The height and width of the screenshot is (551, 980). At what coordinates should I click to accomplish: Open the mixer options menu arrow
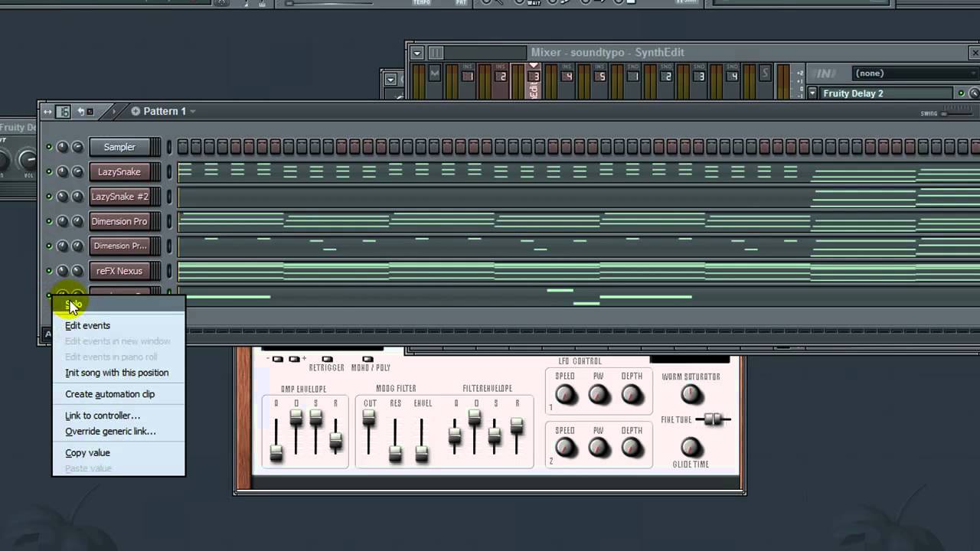[x=416, y=53]
